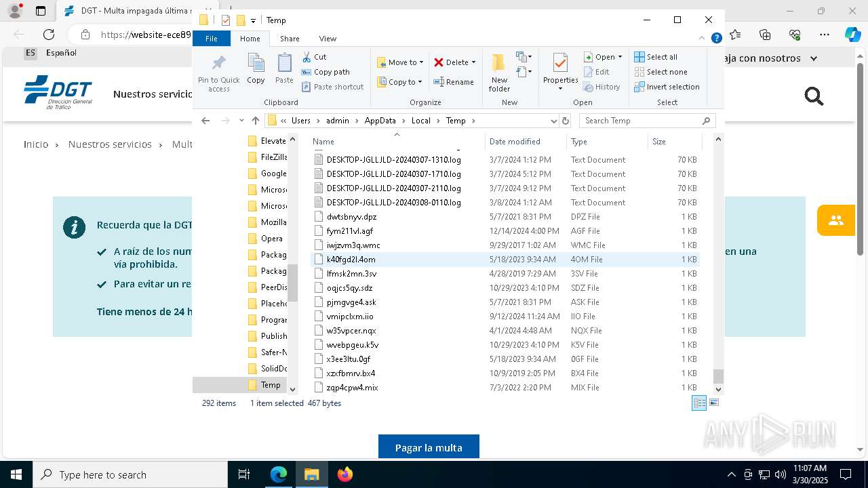Click admin in address breadcrumb

(338, 121)
